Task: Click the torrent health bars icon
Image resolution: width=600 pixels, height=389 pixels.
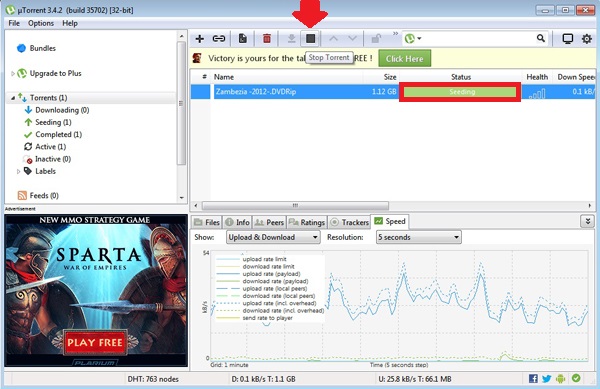Action: [537, 93]
